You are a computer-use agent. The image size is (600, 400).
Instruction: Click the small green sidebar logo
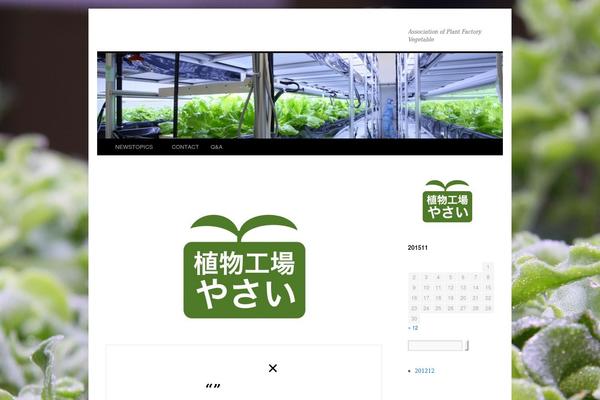point(447,201)
